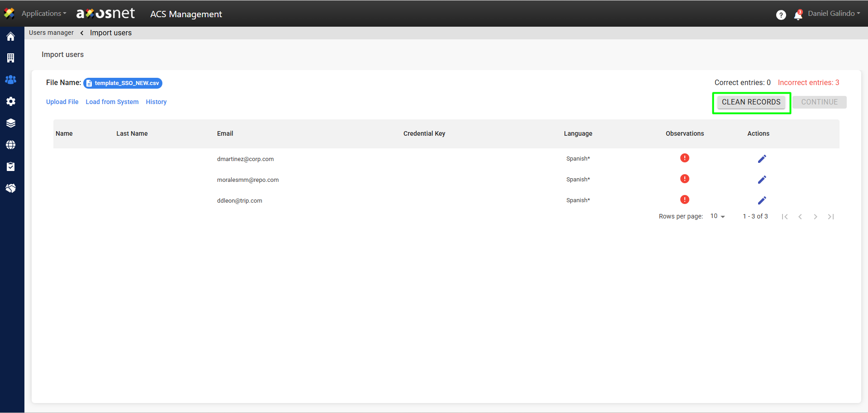This screenshot has width=868, height=413.
Task: Open the Daniel Galindo user menu
Action: [834, 14]
